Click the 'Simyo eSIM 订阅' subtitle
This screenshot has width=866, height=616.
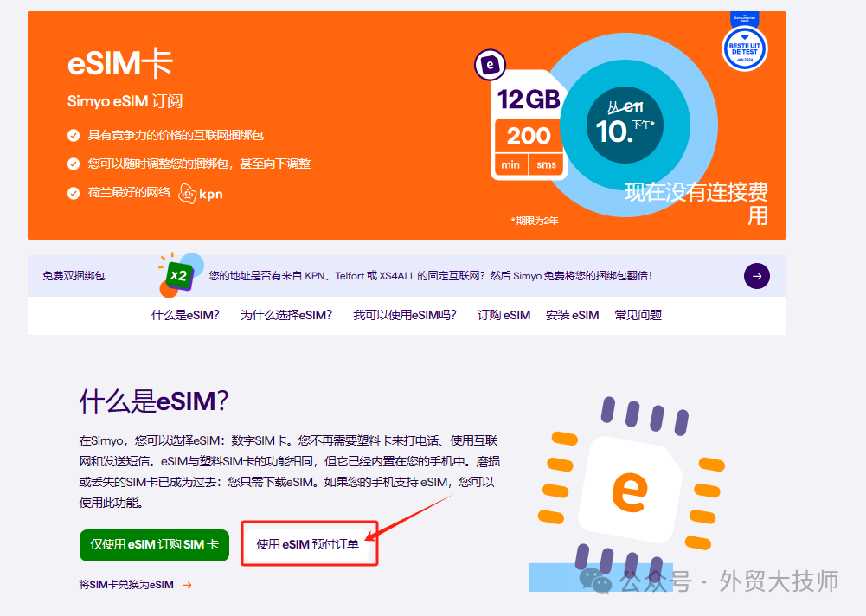(125, 101)
